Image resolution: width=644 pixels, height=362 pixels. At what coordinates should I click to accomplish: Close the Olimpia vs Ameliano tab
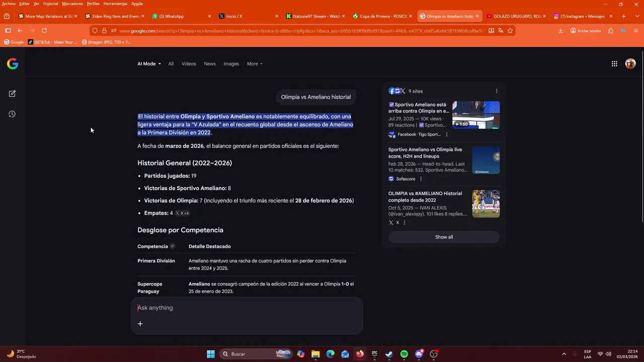coord(477,16)
